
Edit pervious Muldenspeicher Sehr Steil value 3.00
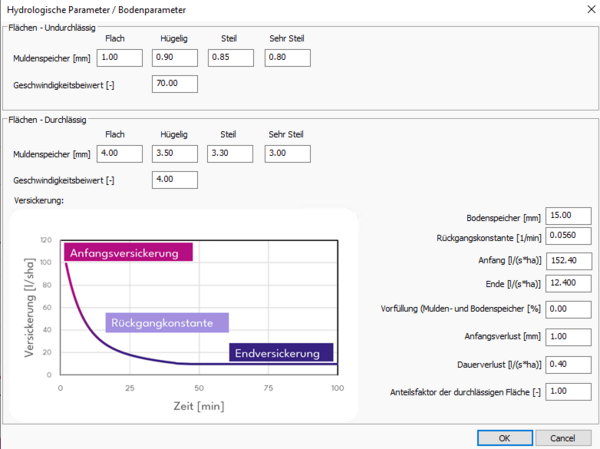[x=287, y=154]
